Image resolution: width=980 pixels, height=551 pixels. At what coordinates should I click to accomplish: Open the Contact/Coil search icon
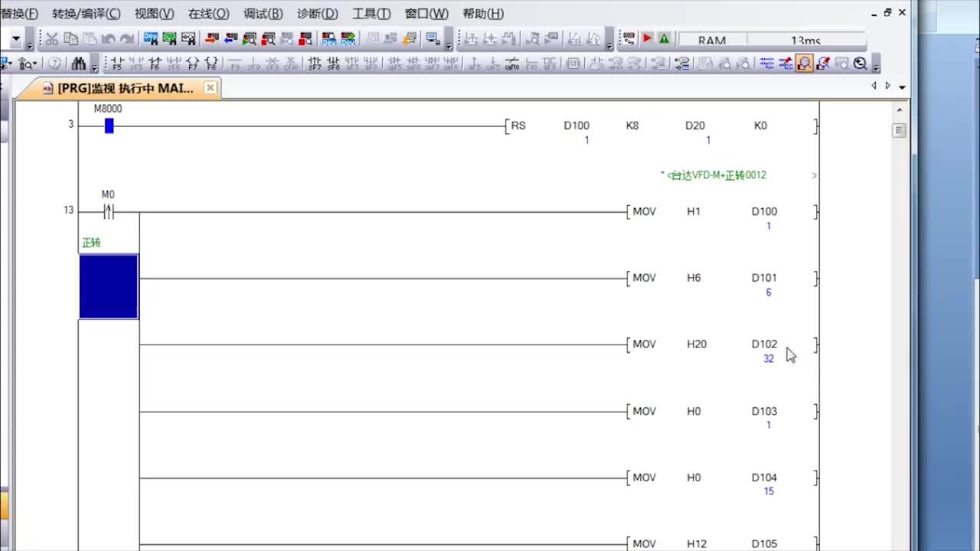(x=188, y=38)
